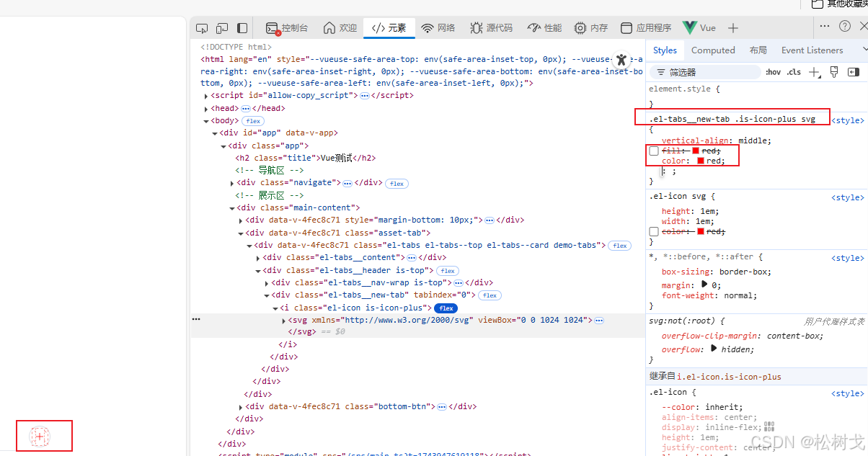Open the row actions ellipsis beside svg

pos(195,320)
